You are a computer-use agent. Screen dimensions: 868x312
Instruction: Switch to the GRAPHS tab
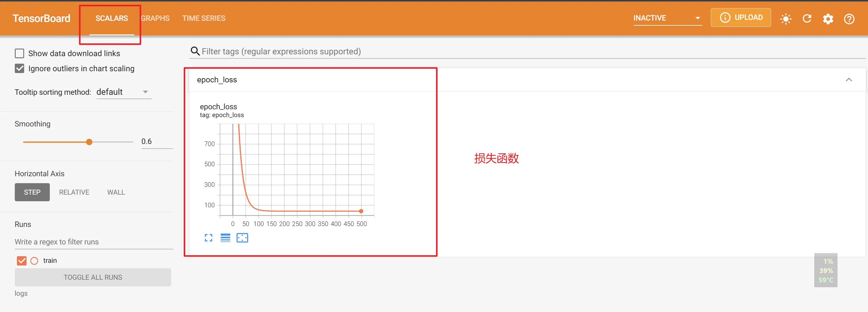(155, 18)
